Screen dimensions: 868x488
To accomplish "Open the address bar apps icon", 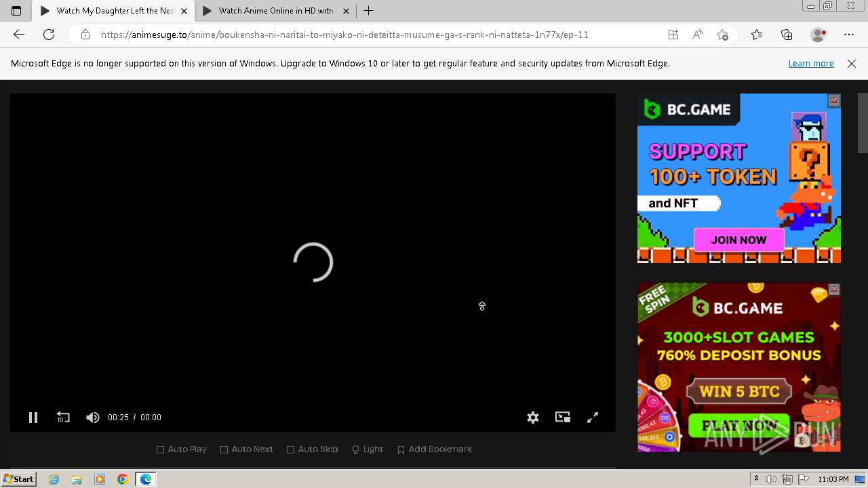I will tap(673, 35).
